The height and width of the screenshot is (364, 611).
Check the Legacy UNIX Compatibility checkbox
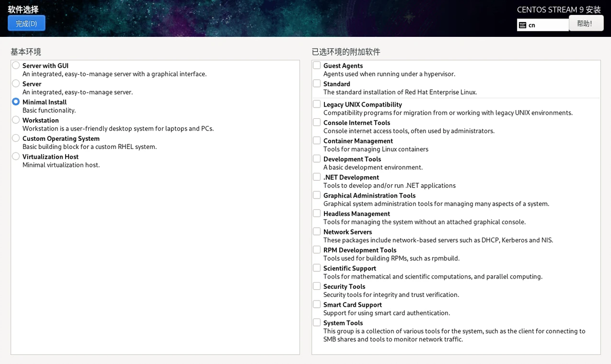(x=317, y=104)
